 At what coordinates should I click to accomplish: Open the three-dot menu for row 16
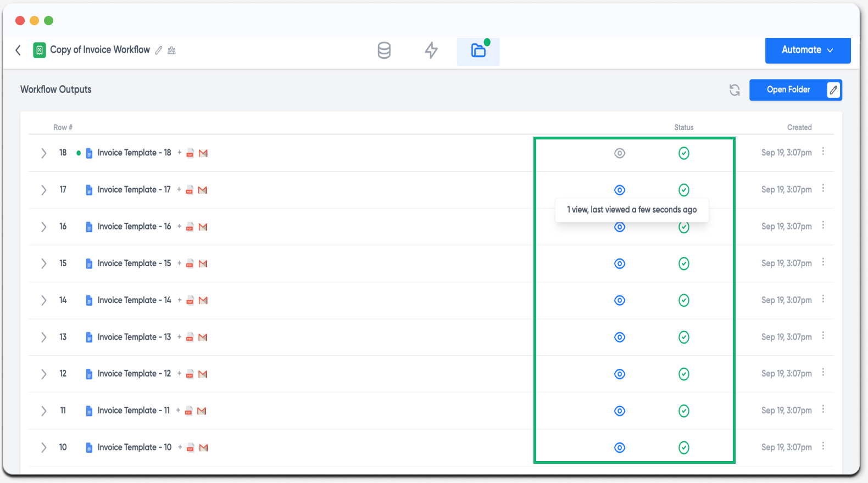[x=823, y=225]
